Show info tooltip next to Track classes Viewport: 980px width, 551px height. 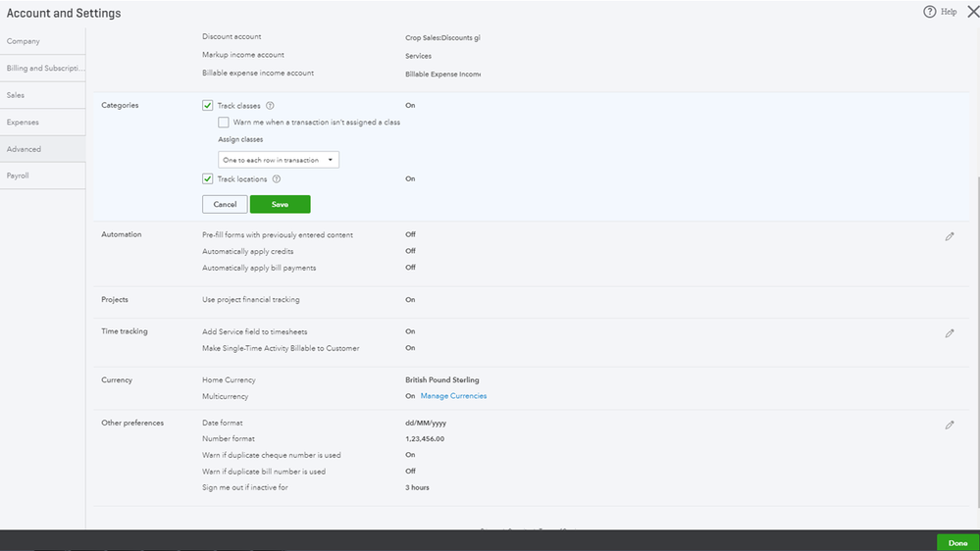270,106
